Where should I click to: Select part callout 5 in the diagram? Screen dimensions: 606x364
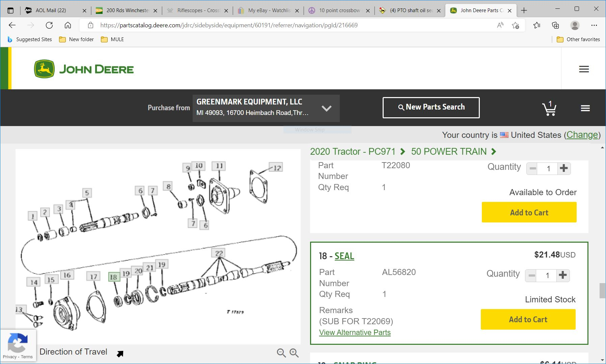(x=87, y=193)
